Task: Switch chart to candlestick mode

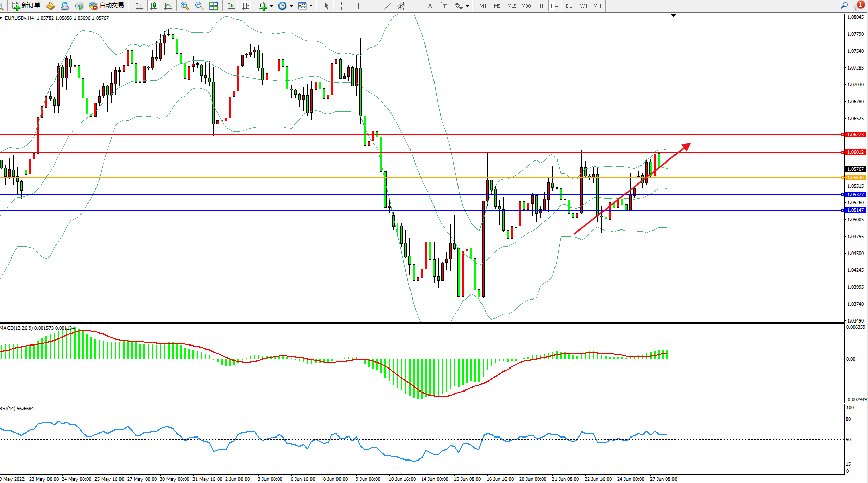Action: pyautogui.click(x=154, y=6)
